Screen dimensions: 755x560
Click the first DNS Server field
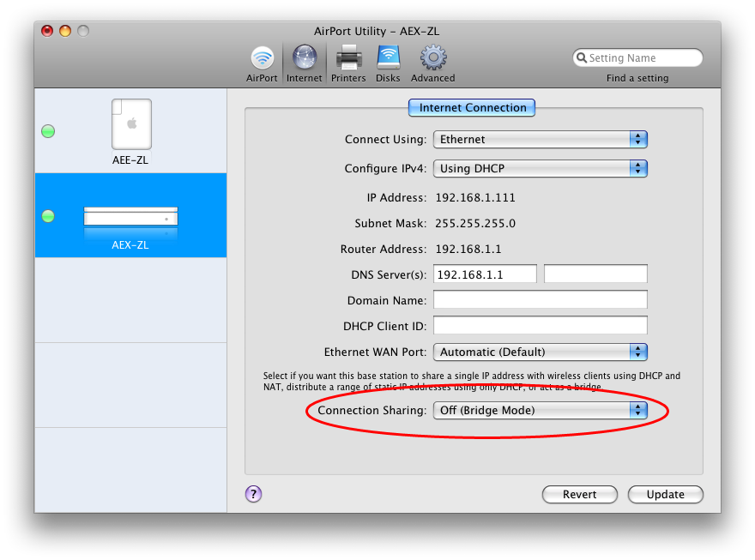(x=485, y=274)
